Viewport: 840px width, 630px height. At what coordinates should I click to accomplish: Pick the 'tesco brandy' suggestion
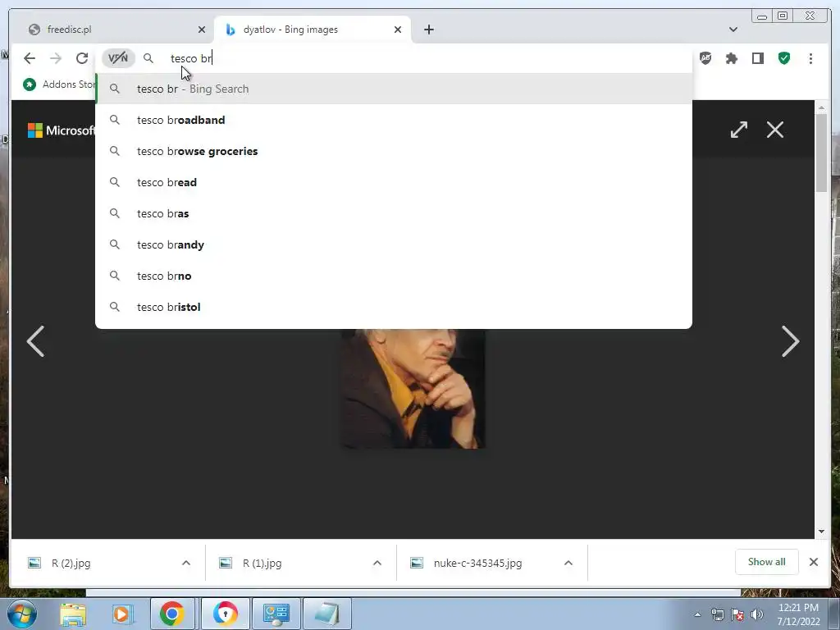(x=394, y=244)
